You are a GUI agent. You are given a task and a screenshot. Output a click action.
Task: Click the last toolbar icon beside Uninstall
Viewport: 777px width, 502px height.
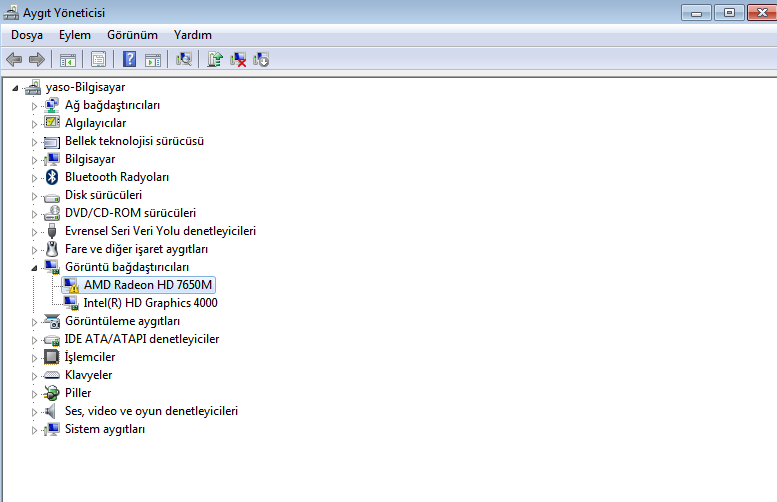[x=261, y=60]
